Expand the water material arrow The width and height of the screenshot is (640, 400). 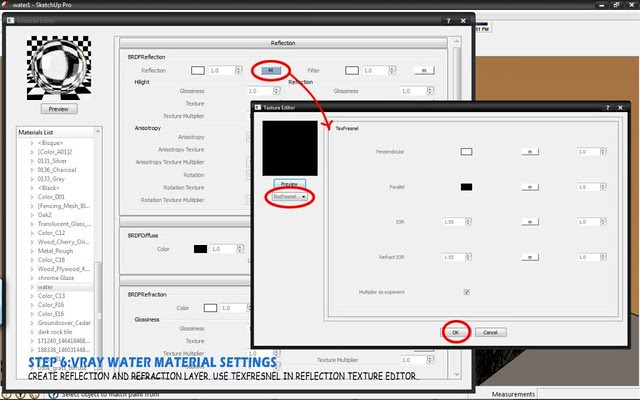(x=32, y=287)
